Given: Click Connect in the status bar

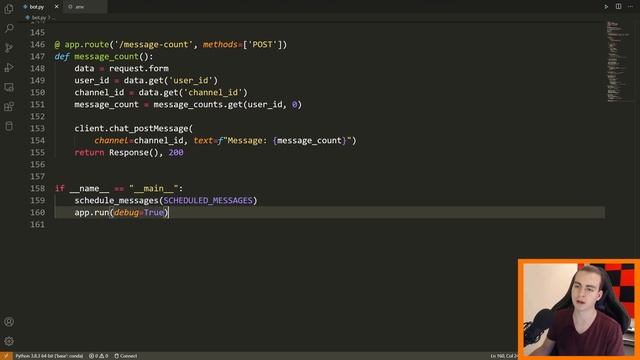Looking at the screenshot, I should click(126, 356).
